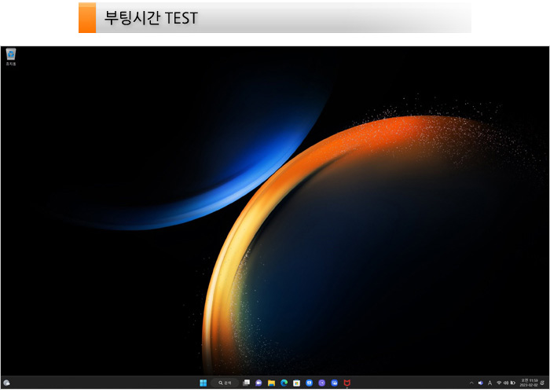Viewport: 550px width, 392px height.
Task: Expand the hidden system tray icons chevron
Action: [471, 383]
